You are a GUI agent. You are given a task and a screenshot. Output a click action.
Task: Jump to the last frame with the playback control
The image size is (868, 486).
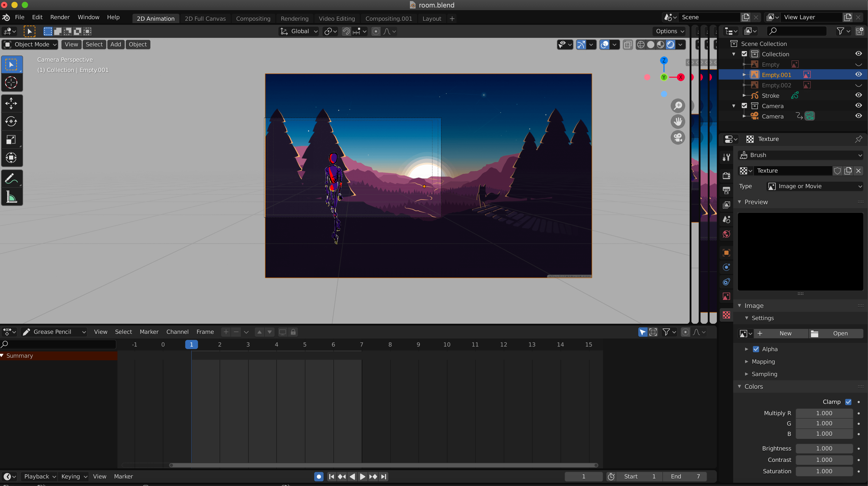click(x=384, y=477)
